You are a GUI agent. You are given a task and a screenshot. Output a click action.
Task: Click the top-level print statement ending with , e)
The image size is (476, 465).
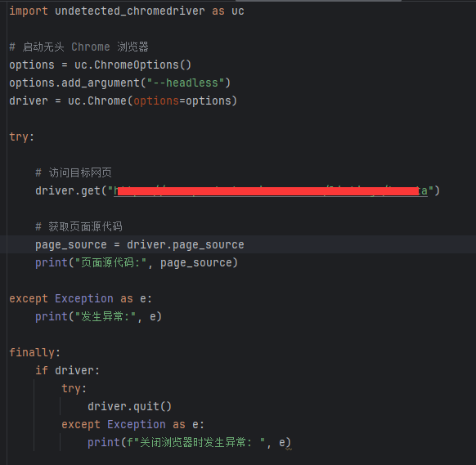pos(99,316)
